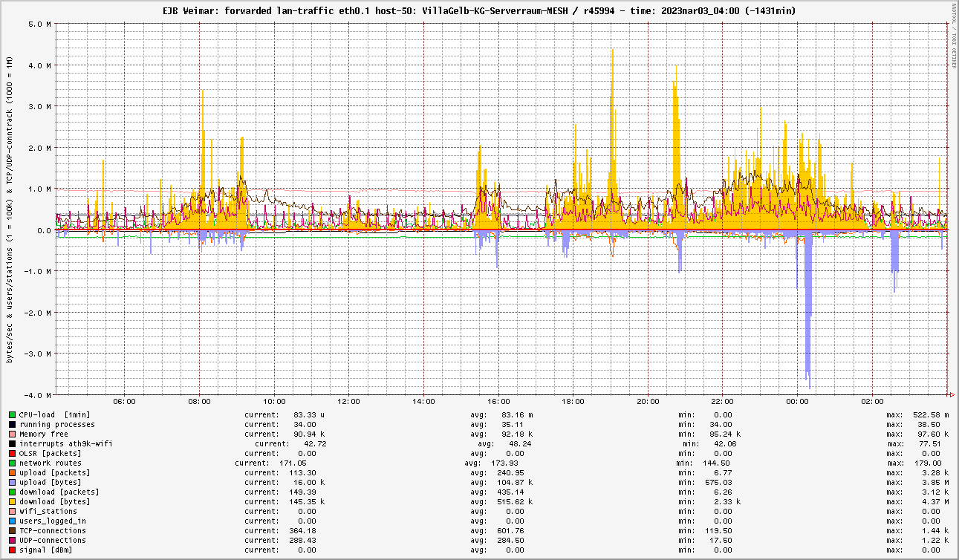Click the green network routes legend swatch
The width and height of the screenshot is (959, 560).
12,463
